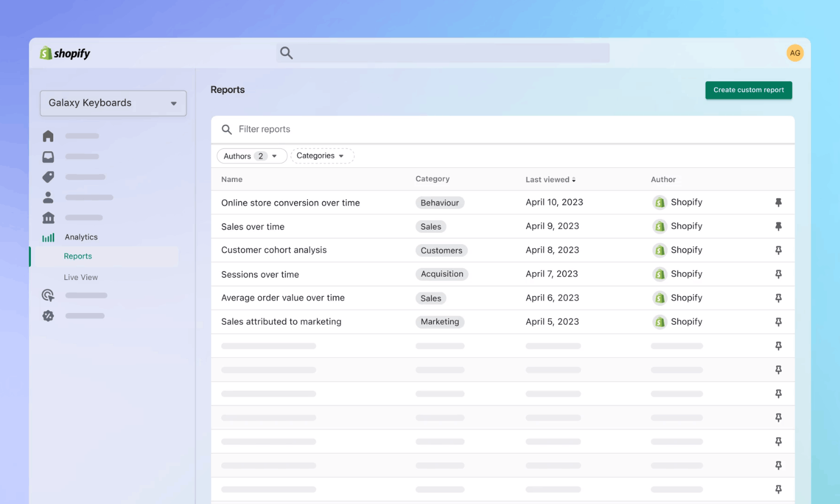Viewport: 840px width, 504px height.
Task: Click the Customers category badge
Action: pos(441,250)
